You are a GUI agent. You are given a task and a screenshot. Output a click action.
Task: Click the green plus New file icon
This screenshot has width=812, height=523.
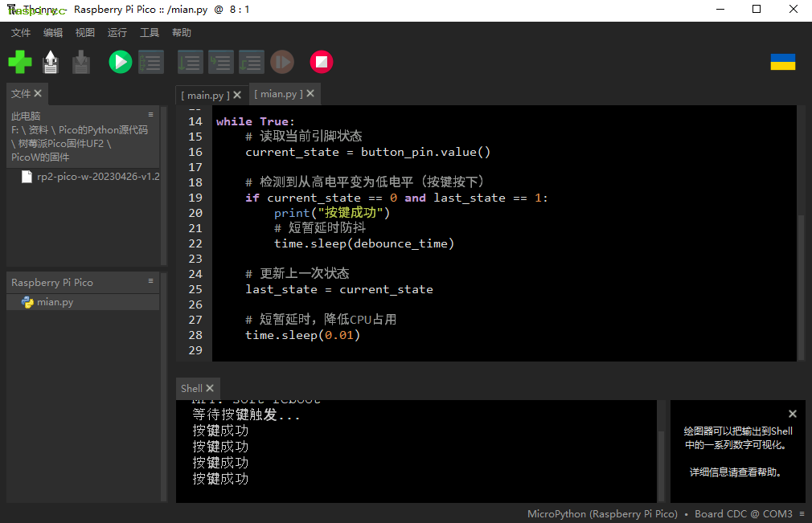(20, 62)
